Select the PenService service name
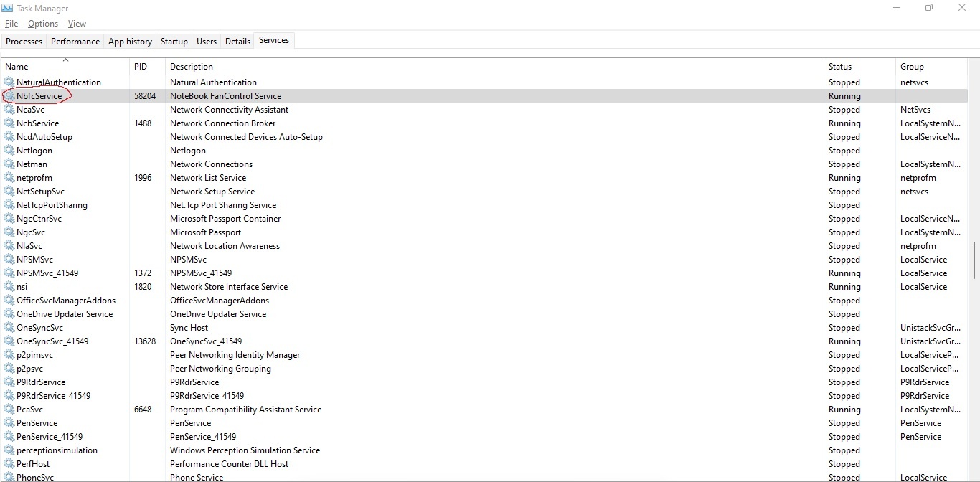The image size is (980, 482). click(x=37, y=423)
